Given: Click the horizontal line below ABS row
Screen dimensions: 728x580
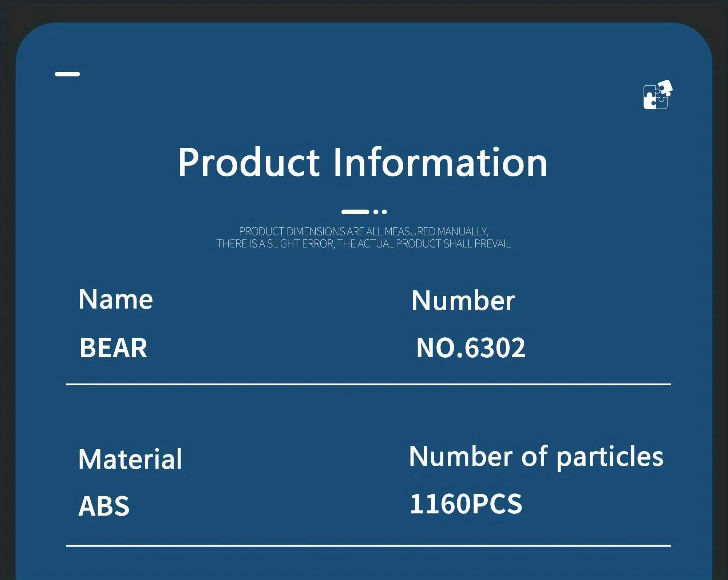Looking at the screenshot, I should (368, 546).
